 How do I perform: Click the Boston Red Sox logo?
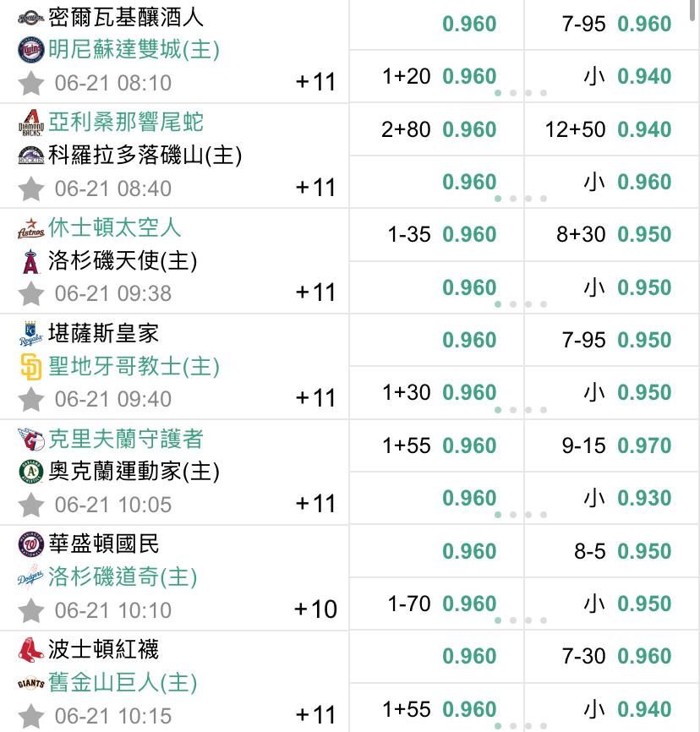[x=30, y=650]
